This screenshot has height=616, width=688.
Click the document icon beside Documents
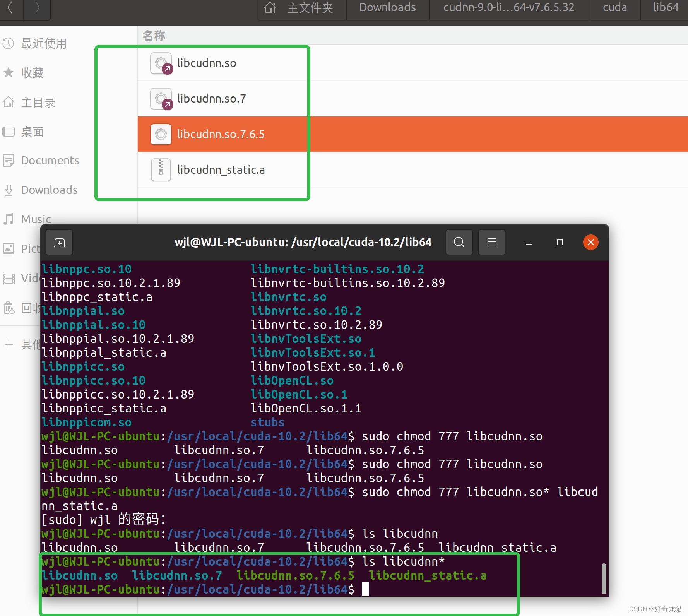[x=9, y=161]
